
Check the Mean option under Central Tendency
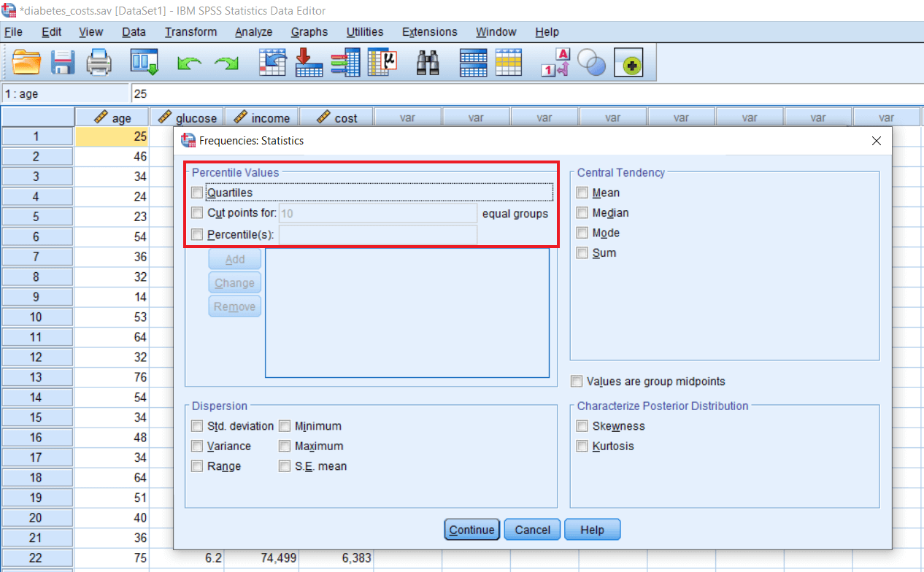[582, 193]
